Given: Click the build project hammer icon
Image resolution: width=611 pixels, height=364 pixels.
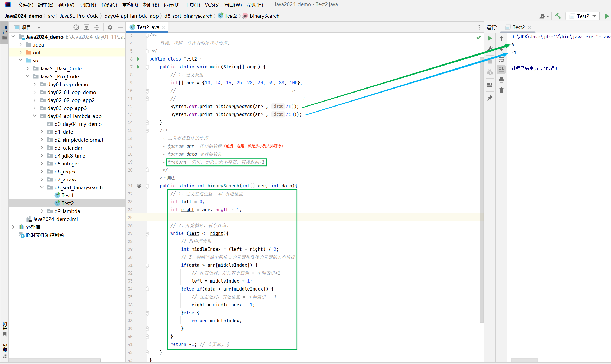Looking at the screenshot, I should coord(558,16).
